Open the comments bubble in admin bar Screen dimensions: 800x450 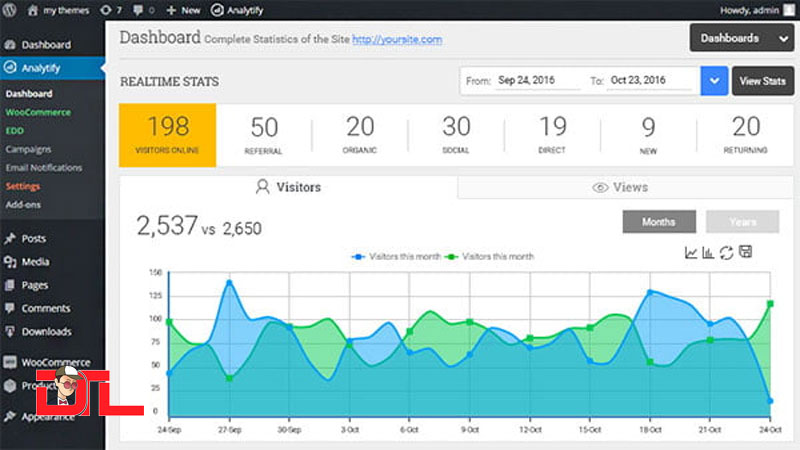pos(143,10)
